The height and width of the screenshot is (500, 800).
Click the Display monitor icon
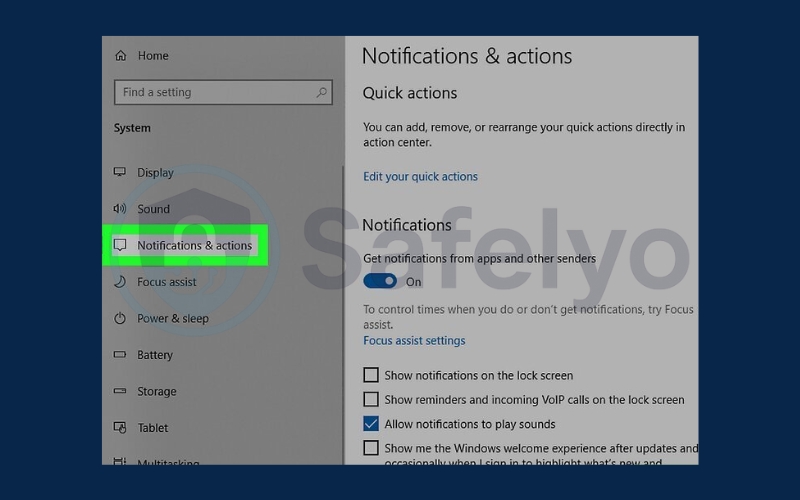pos(120,172)
